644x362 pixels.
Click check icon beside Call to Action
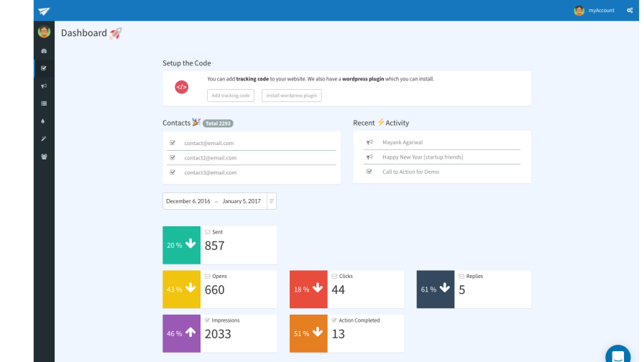pos(369,172)
